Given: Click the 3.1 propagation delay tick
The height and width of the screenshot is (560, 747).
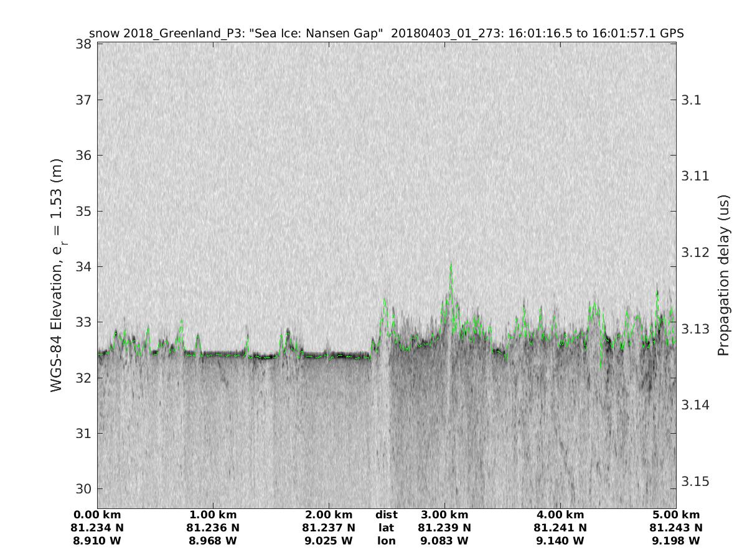Looking at the screenshot, I should click(690, 100).
